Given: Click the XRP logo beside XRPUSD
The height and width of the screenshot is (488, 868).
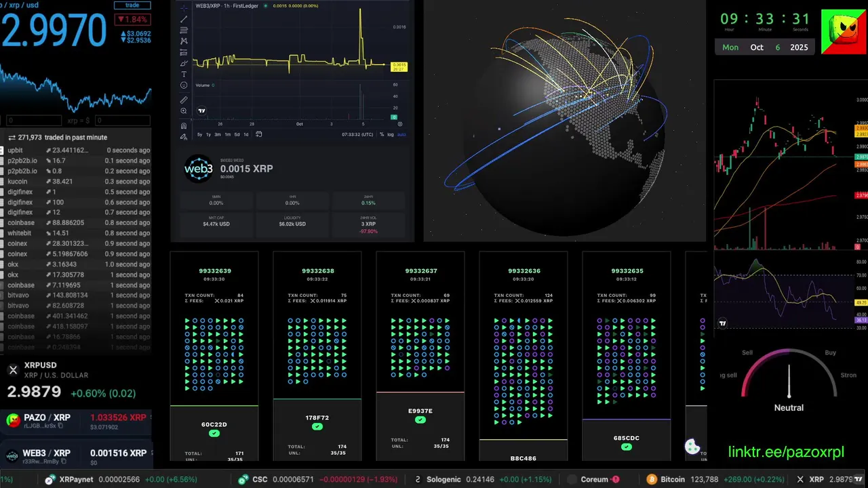Looking at the screenshot, I should [13, 369].
